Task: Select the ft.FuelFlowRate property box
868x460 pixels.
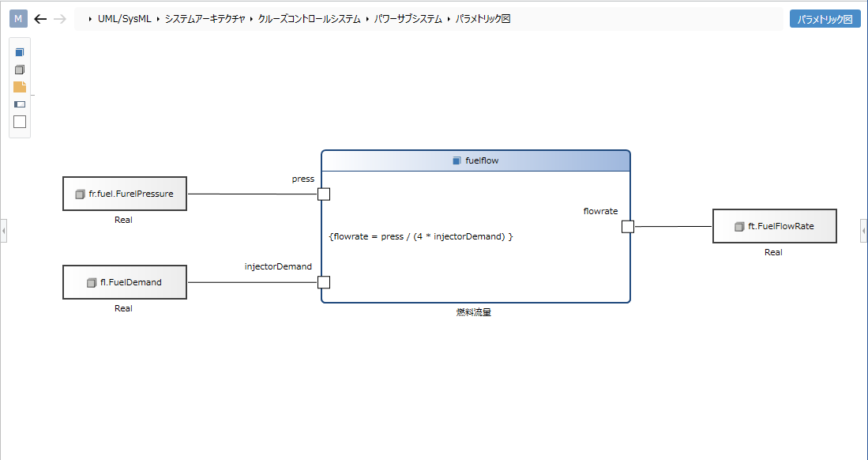Action: coord(775,226)
